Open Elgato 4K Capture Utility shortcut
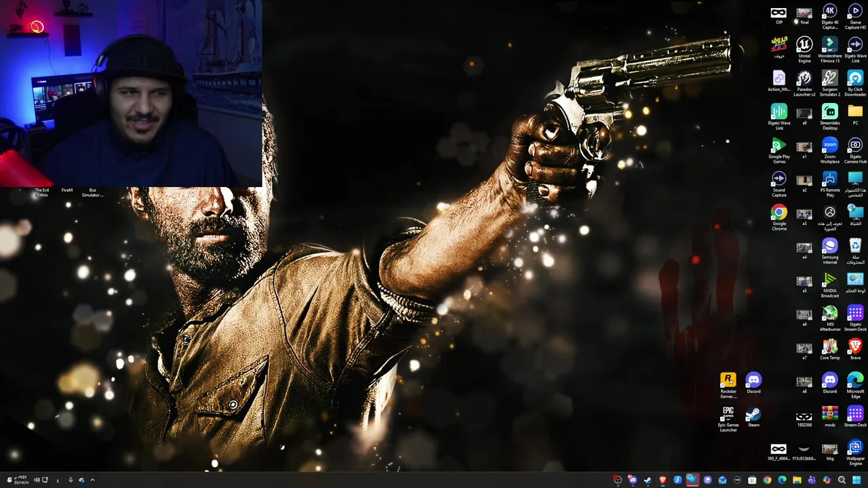Viewport: 868px width, 488px height. 830,16
